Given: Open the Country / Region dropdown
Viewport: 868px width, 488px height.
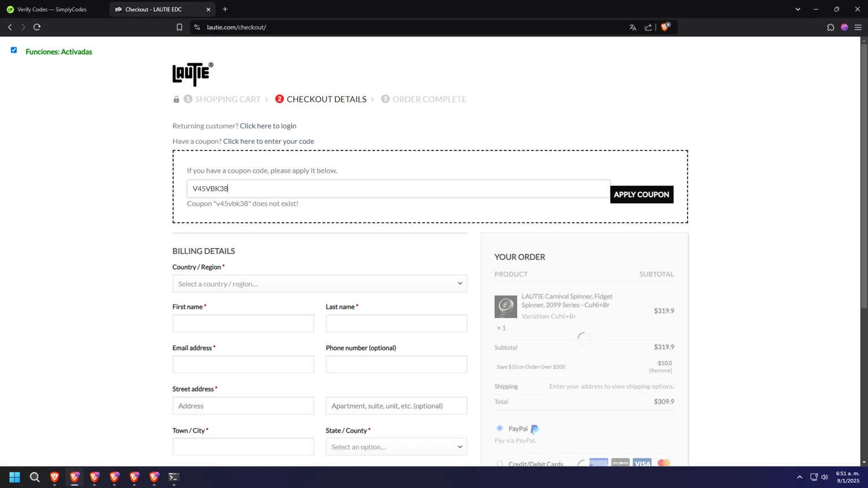Looking at the screenshot, I should pos(319,283).
